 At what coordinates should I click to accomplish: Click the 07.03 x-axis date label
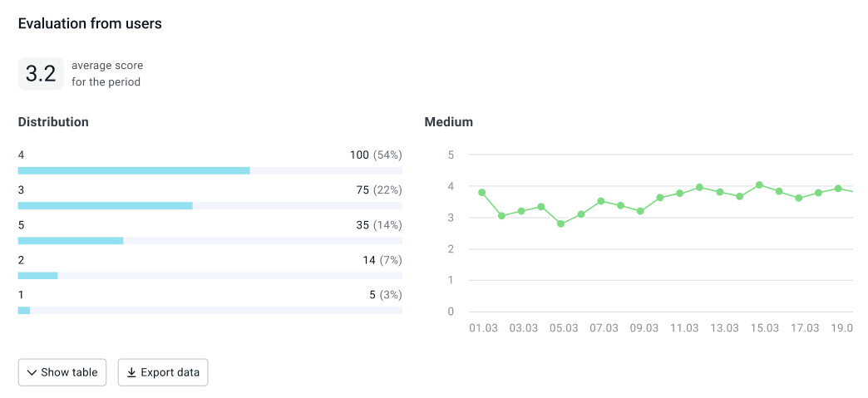(x=604, y=328)
